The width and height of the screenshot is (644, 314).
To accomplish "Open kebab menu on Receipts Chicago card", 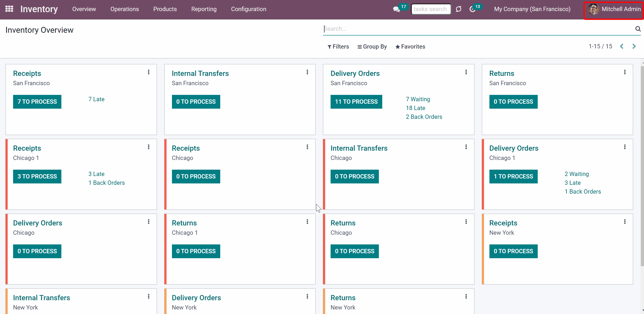I will coord(307,147).
